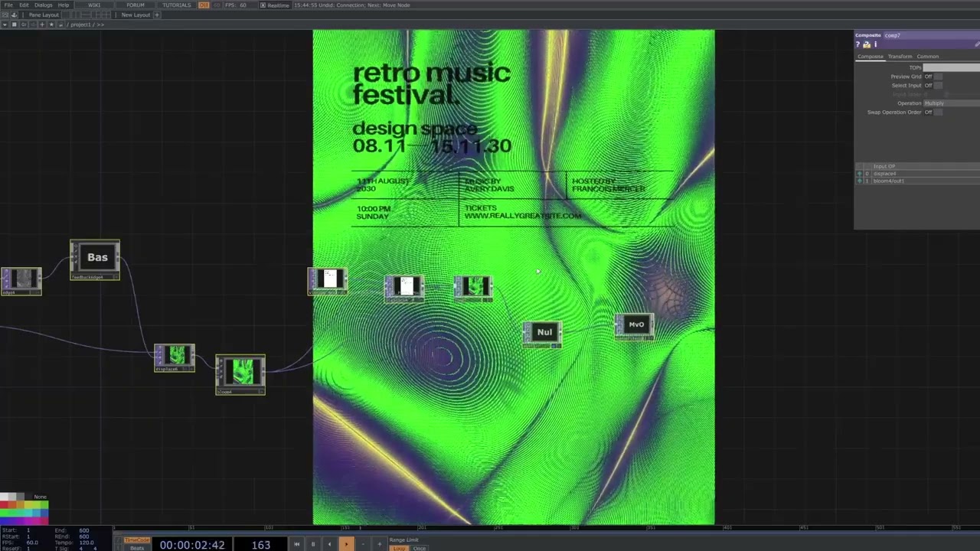
Task: Enable Swap Operation Order
Action: 939,112
